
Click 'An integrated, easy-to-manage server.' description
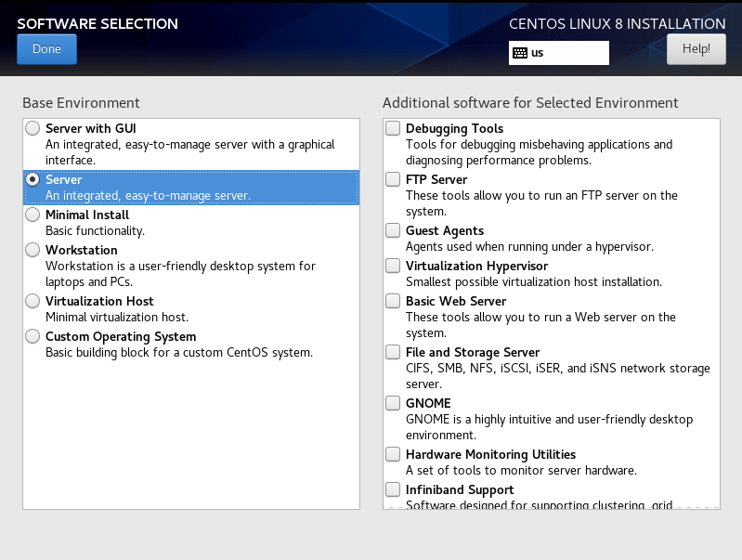click(148, 196)
